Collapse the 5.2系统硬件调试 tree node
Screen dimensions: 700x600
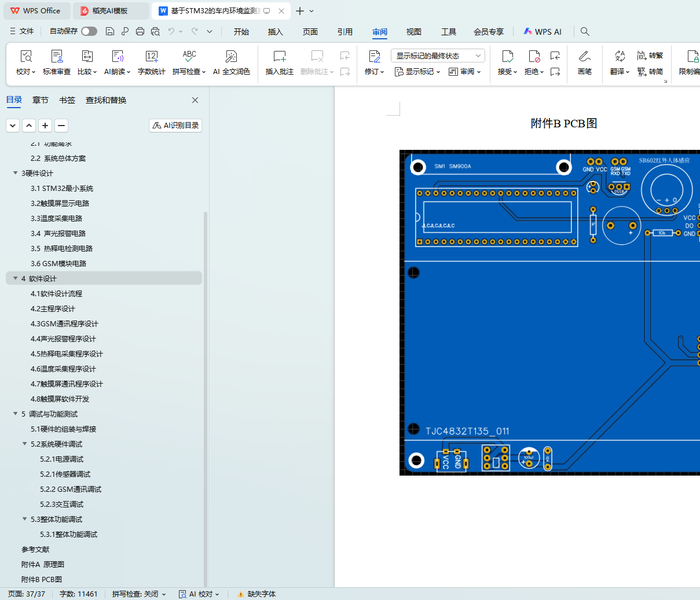(x=25, y=444)
